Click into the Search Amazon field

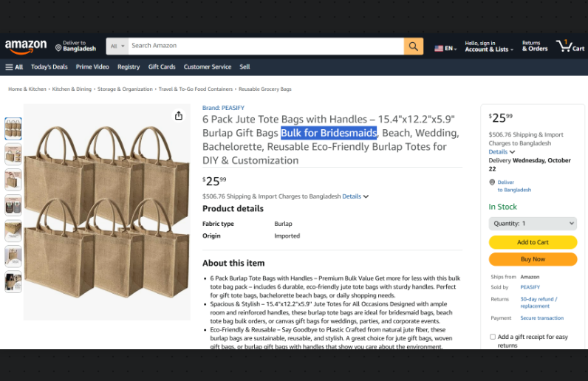pyautogui.click(x=266, y=46)
